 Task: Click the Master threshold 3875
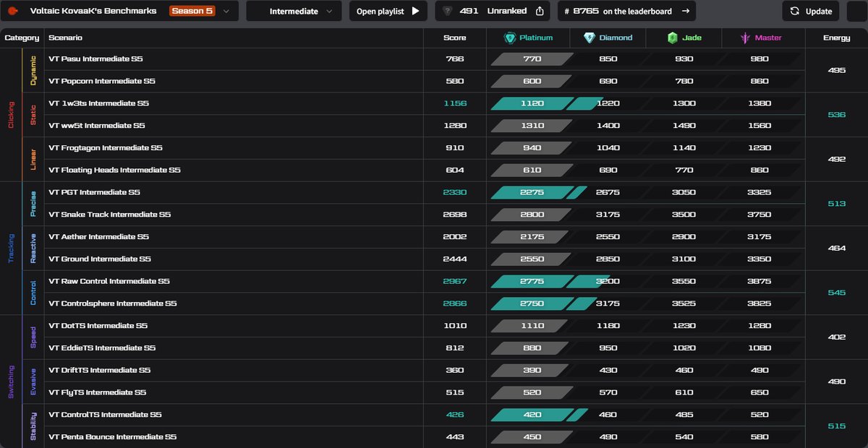tap(759, 281)
